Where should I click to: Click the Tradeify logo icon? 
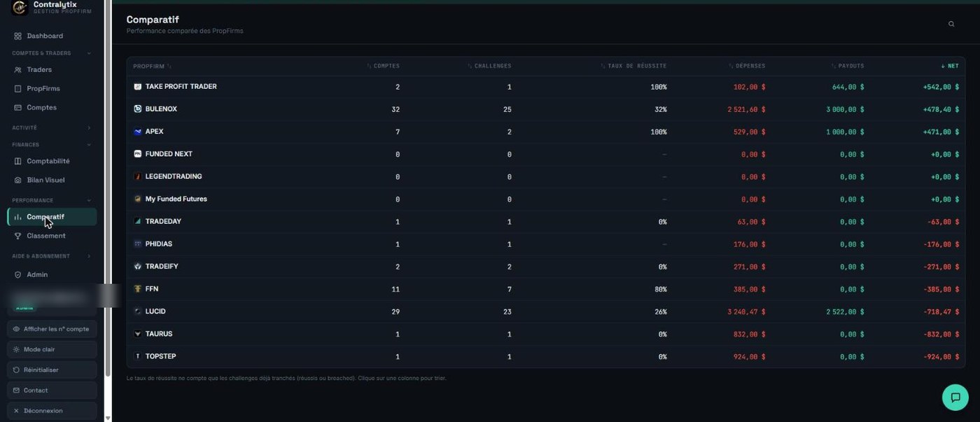(138, 267)
